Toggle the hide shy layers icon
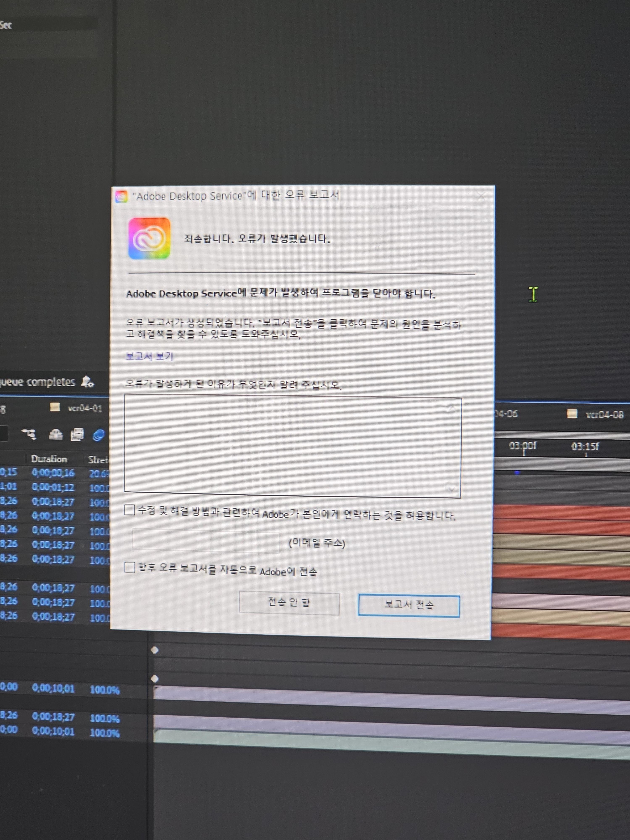Viewport: 630px width, 840px height. [56, 434]
